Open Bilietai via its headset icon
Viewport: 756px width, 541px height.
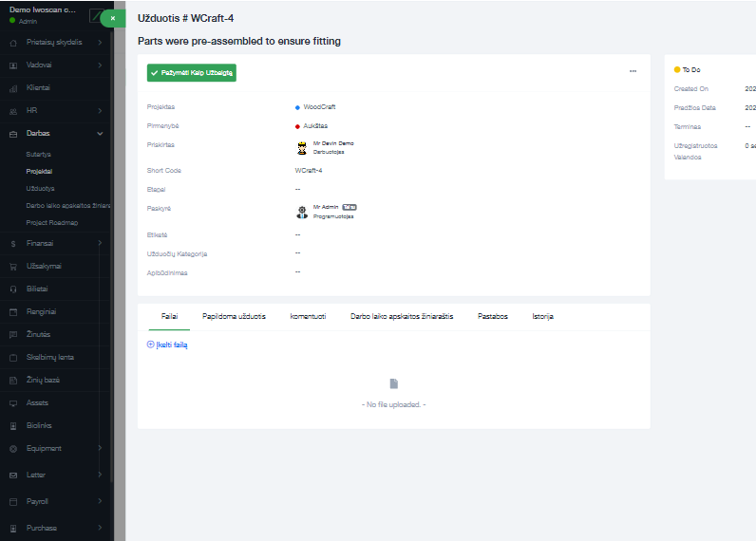coord(13,289)
